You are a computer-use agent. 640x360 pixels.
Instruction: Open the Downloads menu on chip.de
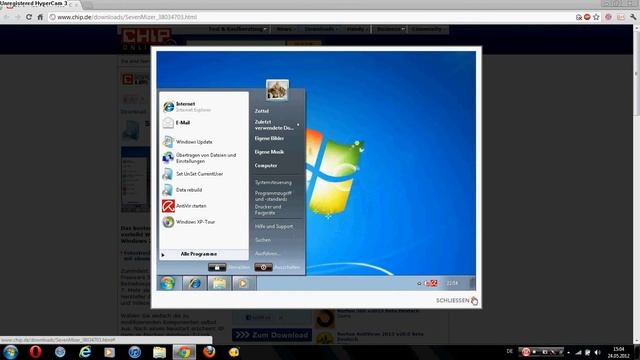click(321, 29)
